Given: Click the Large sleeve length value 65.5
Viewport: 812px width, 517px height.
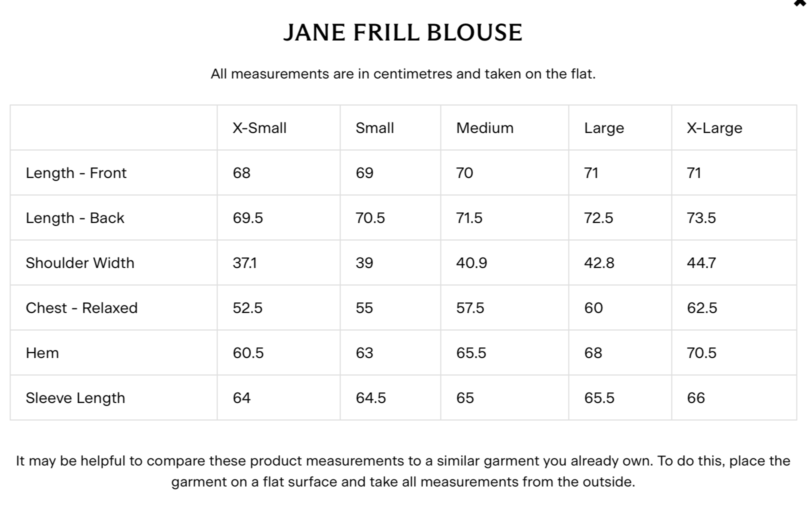Looking at the screenshot, I should pos(599,398).
